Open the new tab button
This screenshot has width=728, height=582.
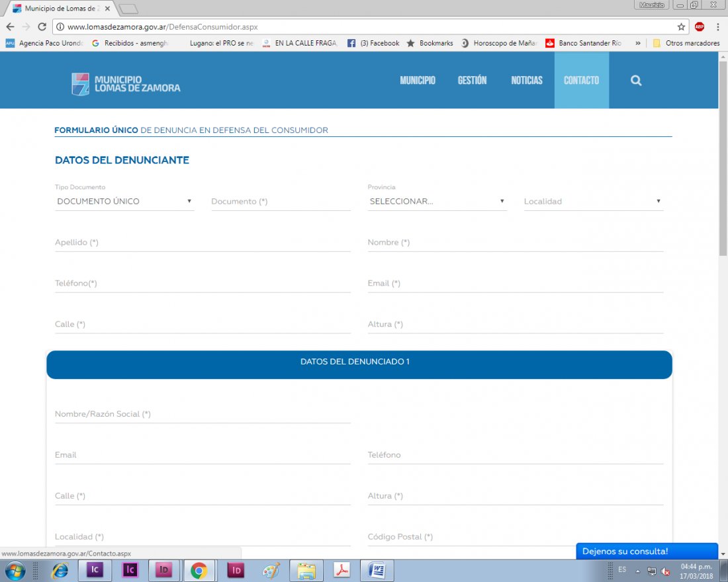coord(128,9)
